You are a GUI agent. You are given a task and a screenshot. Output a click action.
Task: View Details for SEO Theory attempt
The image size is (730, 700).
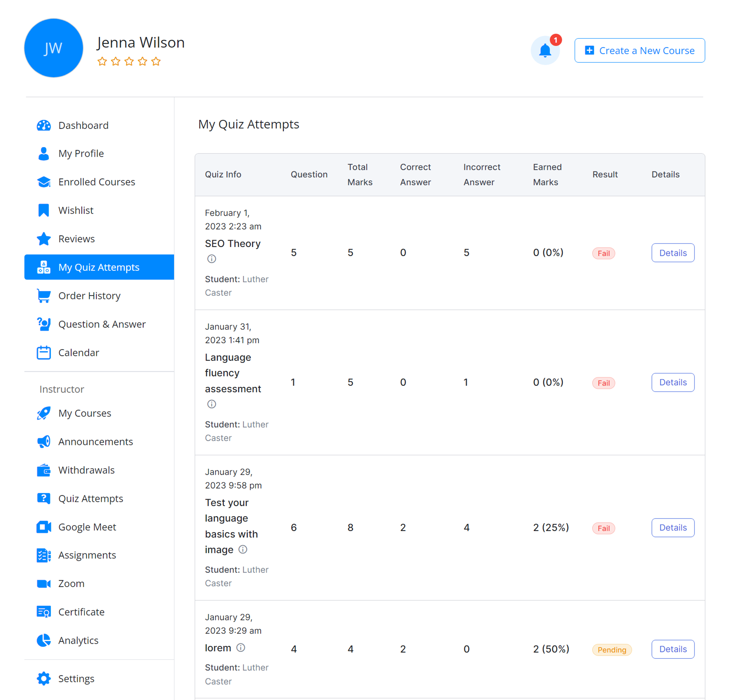pyautogui.click(x=672, y=253)
